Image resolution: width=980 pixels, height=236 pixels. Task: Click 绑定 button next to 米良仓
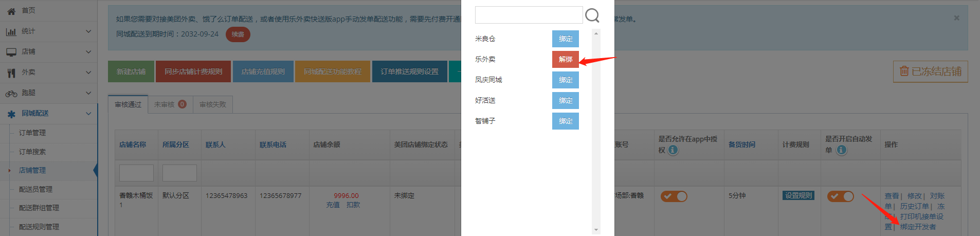565,39
